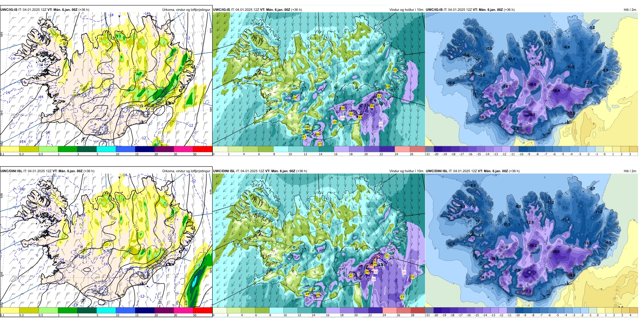Screen dimensions: 644x322
Task: Click 'Hiti í 2m' title on IG-IS panel
Action: (x=630, y=10)
